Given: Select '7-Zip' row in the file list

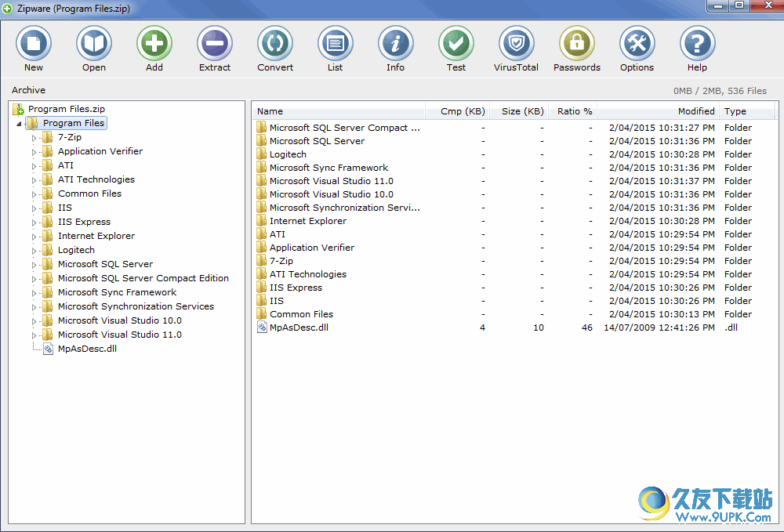Looking at the screenshot, I should tap(514, 261).
